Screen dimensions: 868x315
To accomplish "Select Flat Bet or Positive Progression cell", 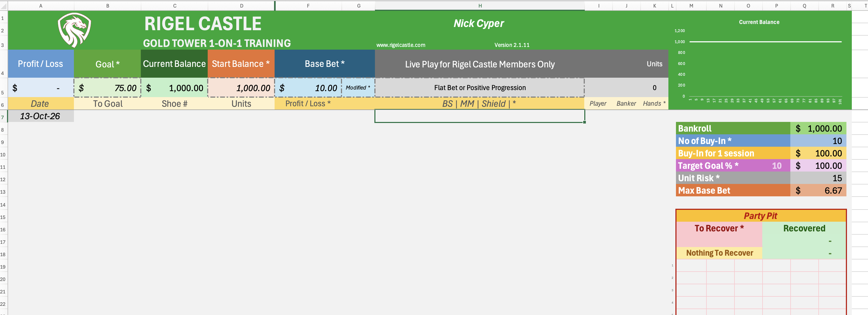I will pyautogui.click(x=480, y=88).
